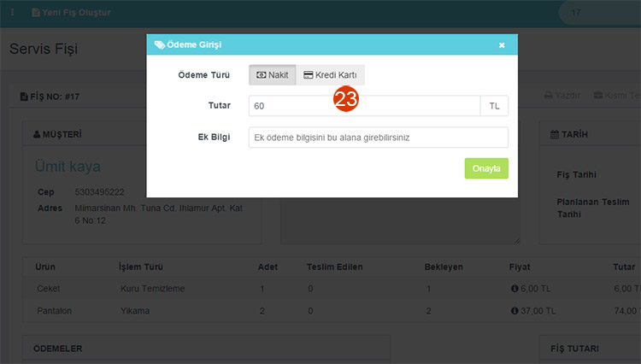Select Nakit payment type
The image size is (641, 364).
click(273, 74)
